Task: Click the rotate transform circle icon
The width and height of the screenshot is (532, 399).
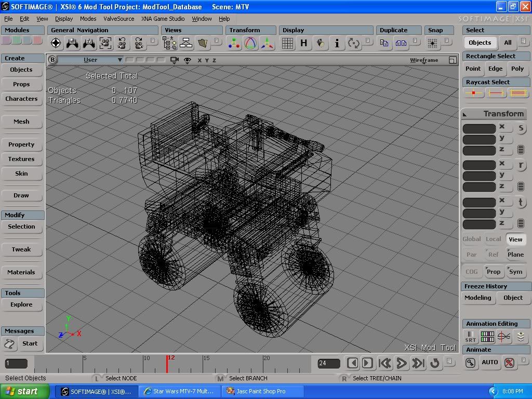Action: click(x=250, y=43)
